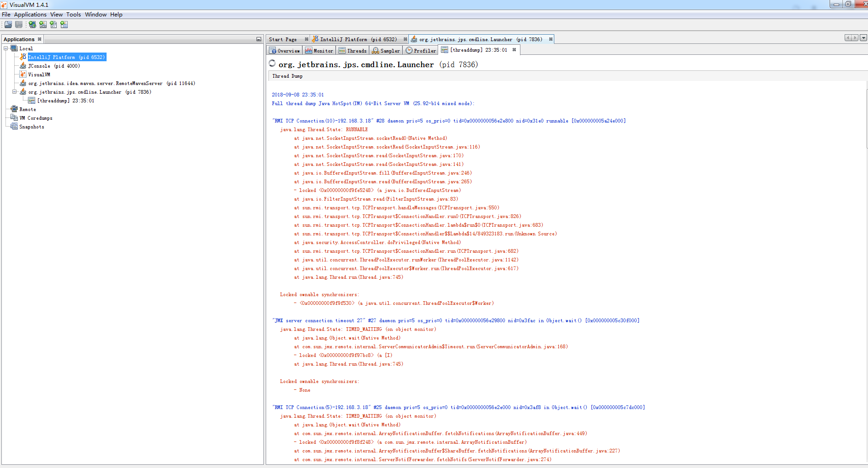Open the Profiler sub-tab
The image size is (868, 468).
(421, 51)
